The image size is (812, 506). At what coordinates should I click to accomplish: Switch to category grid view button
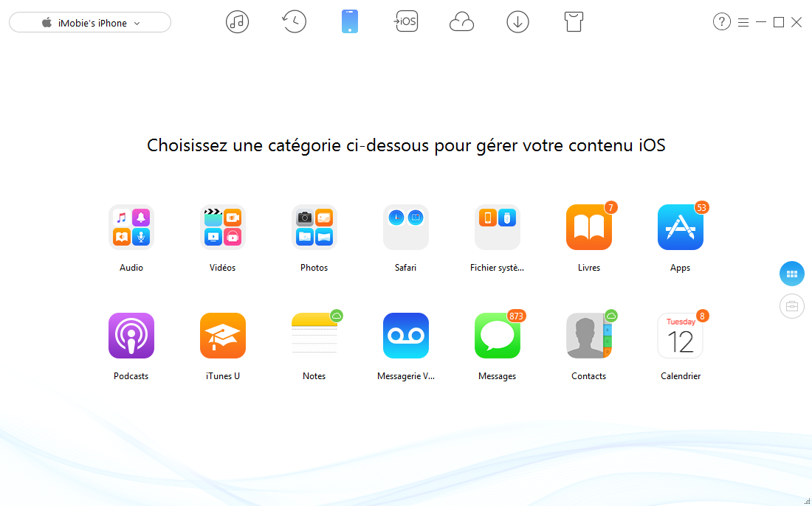(x=792, y=274)
